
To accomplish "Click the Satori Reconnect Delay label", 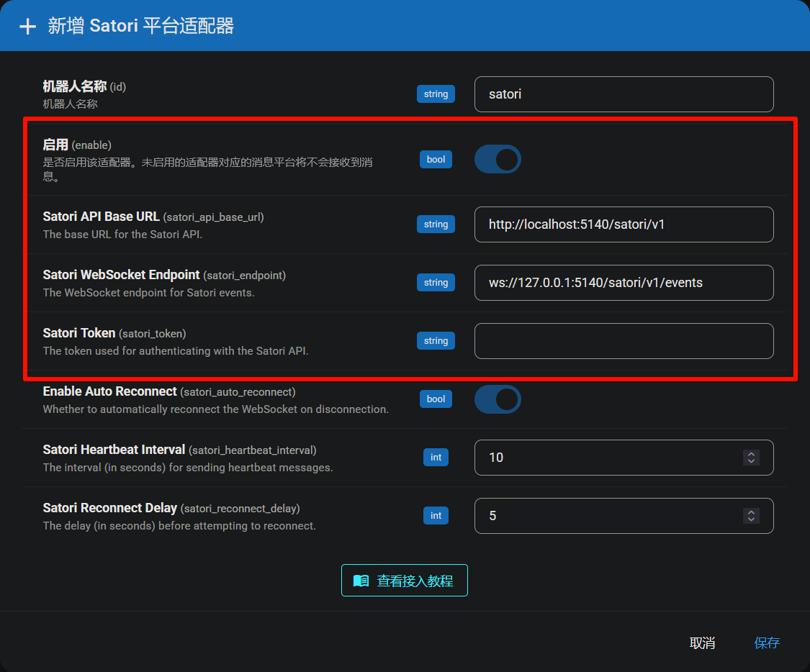I will (171, 509).
